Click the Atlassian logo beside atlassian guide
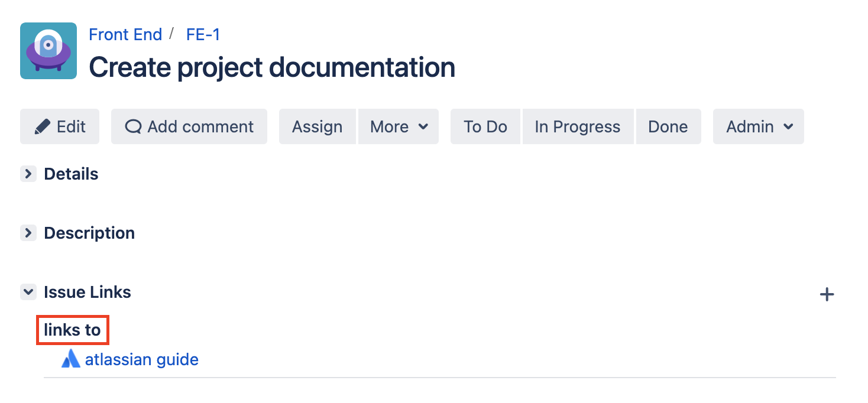 [x=70, y=359]
